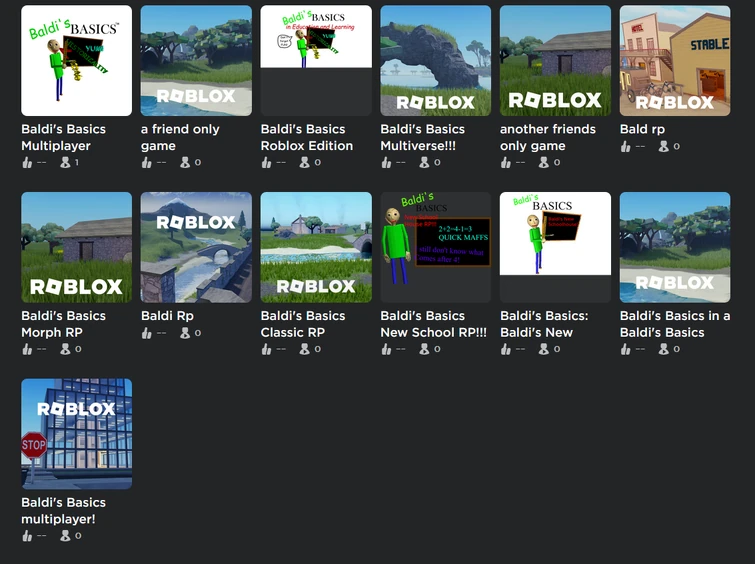Click thumbs-up icon under 'Baldi's Basics in a'

[x=625, y=349]
